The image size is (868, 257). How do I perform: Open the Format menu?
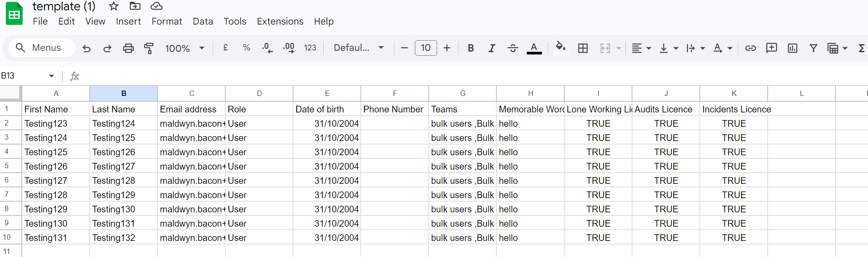(166, 21)
